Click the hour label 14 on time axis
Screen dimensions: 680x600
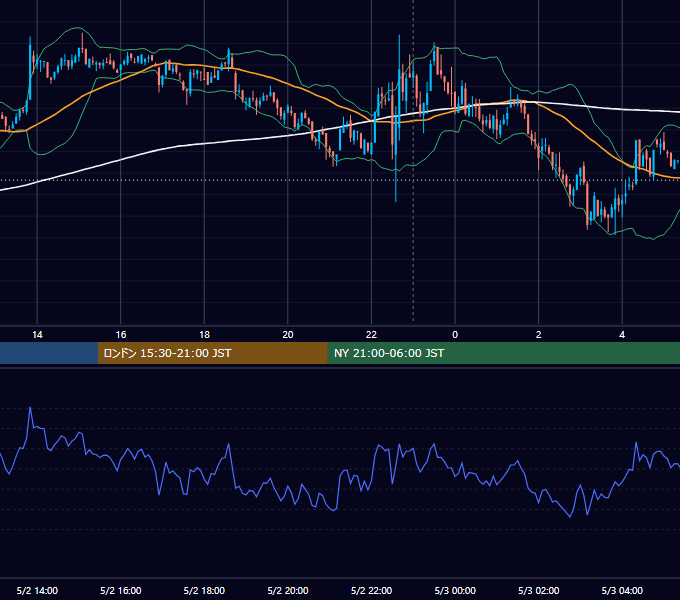[x=37, y=335]
